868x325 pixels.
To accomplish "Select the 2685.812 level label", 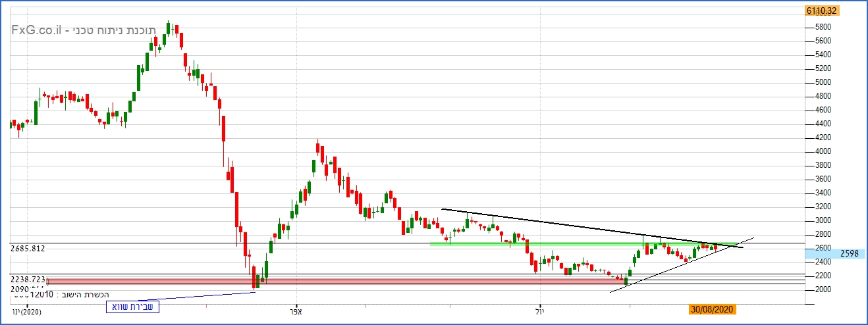I will [28, 249].
